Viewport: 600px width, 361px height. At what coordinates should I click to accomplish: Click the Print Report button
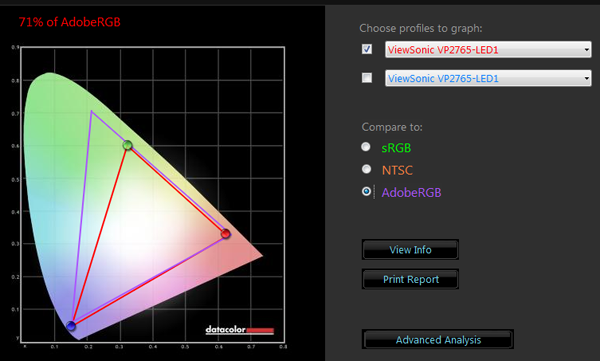click(x=410, y=279)
